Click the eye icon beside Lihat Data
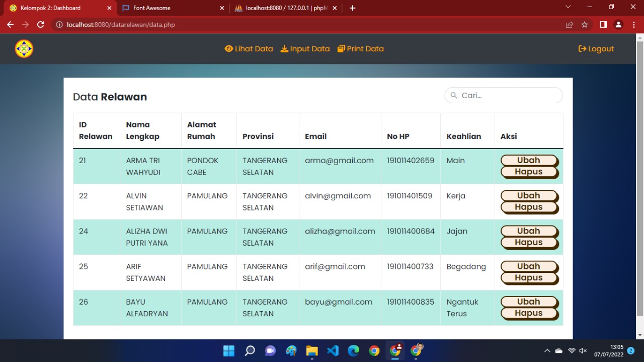The width and height of the screenshot is (644, 362). click(x=229, y=48)
